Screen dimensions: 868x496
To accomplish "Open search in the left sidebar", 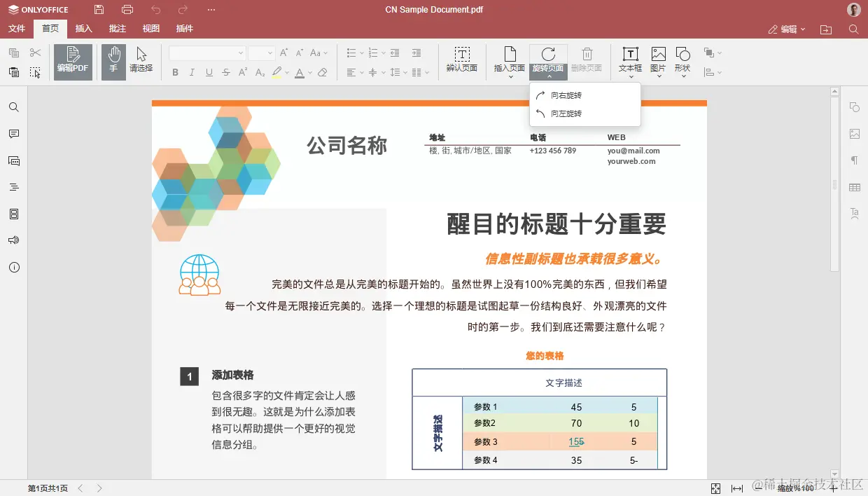I will pyautogui.click(x=14, y=107).
